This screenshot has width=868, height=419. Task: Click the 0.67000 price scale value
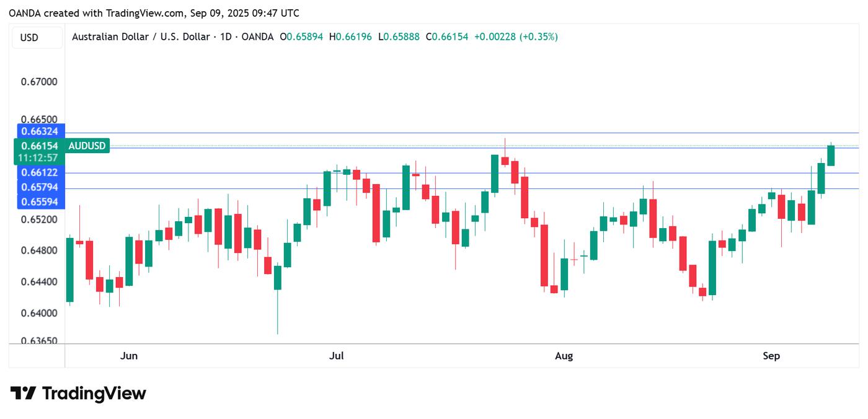[39, 82]
